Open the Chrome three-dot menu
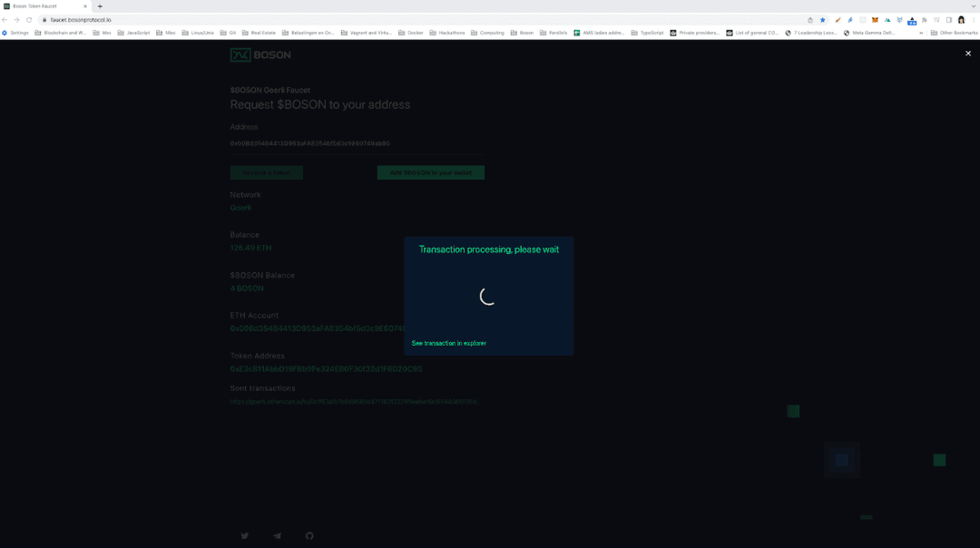Image resolution: width=980 pixels, height=548 pixels. pos(974,18)
